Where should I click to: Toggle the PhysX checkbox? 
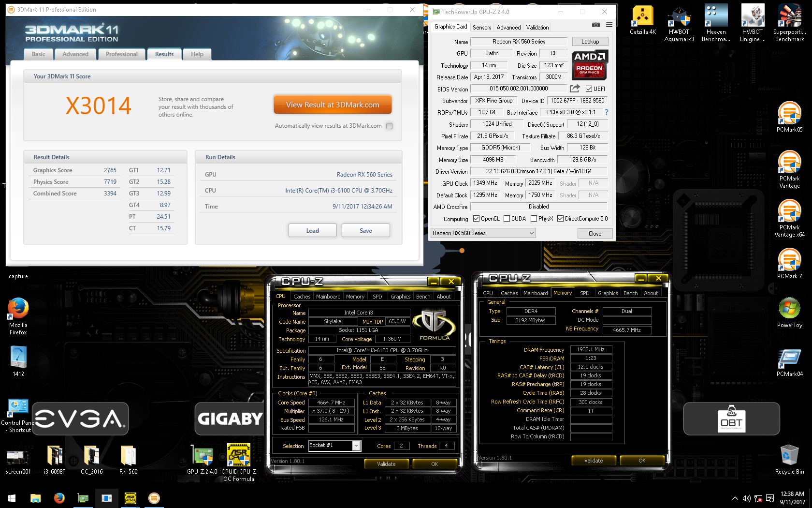click(534, 219)
